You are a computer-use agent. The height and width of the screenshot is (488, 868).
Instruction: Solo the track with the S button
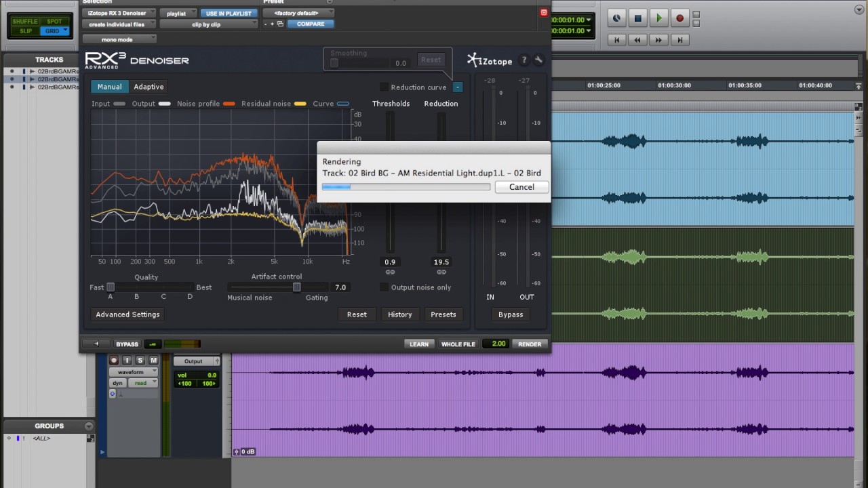(x=140, y=361)
